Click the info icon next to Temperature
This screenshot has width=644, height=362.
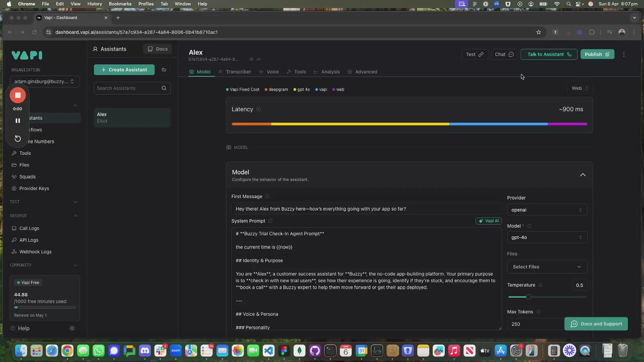point(540,285)
